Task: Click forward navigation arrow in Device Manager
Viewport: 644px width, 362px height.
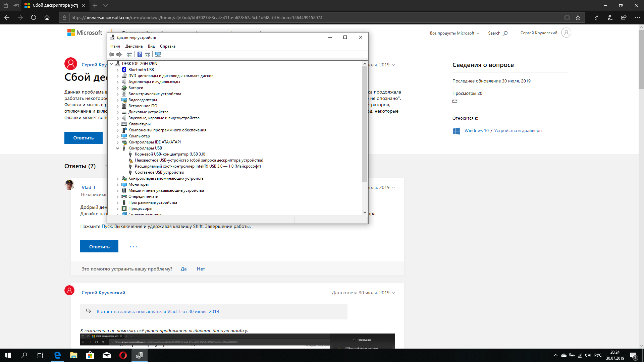Action: point(118,54)
